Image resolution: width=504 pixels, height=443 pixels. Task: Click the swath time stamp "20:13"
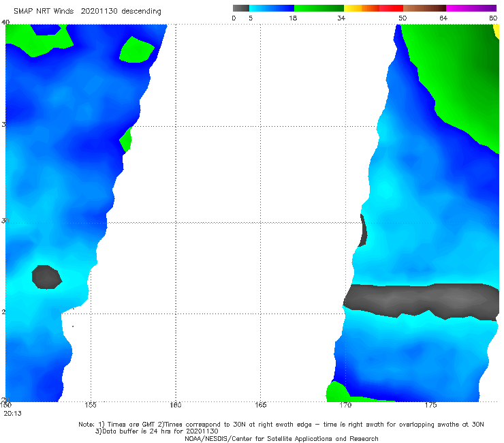pos(12,414)
